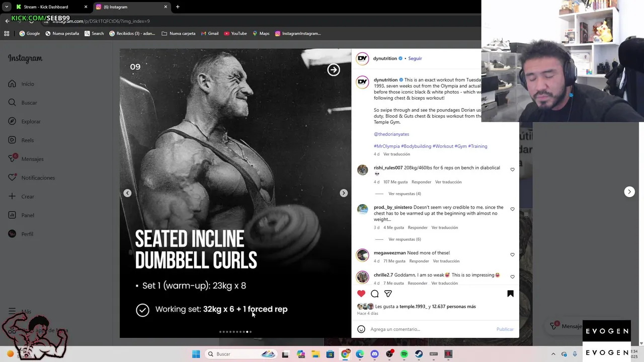Click the browser address bar URL
Image resolution: width=644 pixels, height=362 pixels.
(x=101, y=21)
